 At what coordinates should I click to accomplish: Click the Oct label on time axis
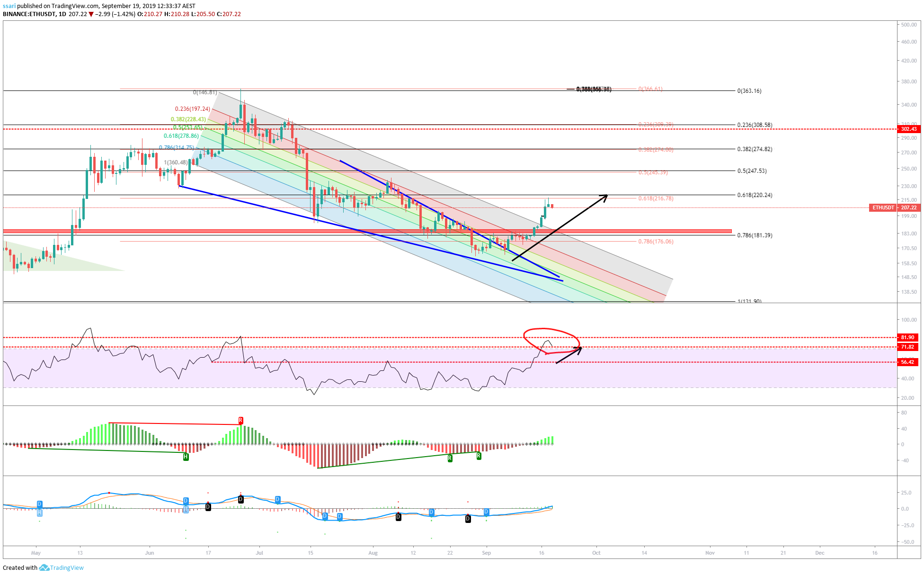(x=596, y=553)
